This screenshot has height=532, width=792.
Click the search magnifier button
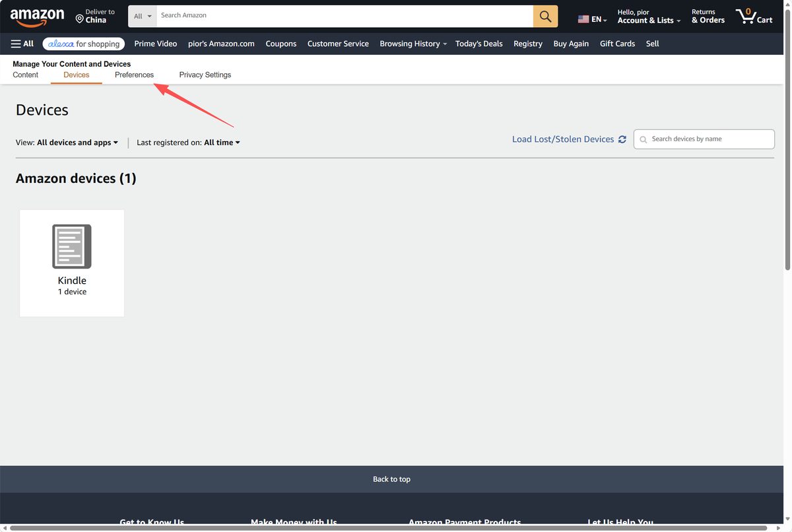pyautogui.click(x=545, y=16)
